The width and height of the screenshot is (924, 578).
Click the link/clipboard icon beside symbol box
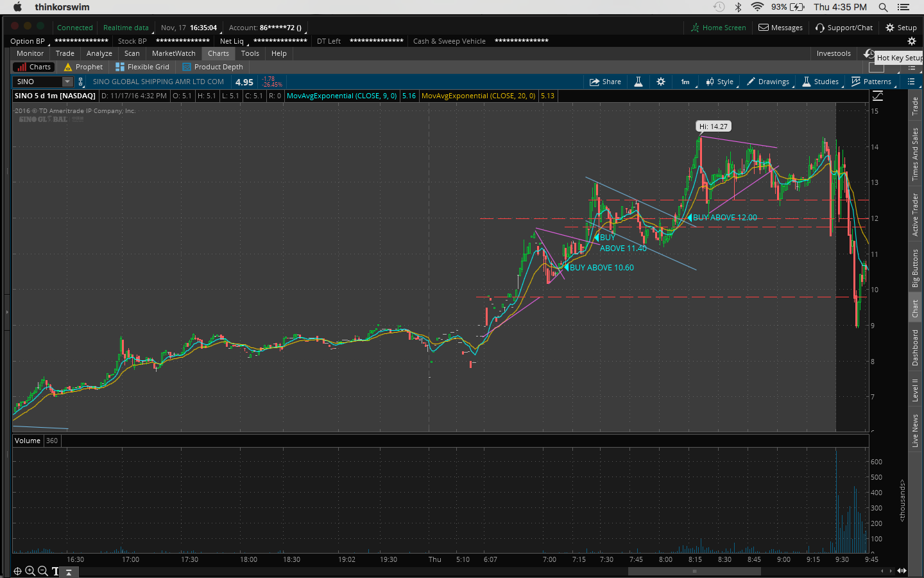click(81, 82)
